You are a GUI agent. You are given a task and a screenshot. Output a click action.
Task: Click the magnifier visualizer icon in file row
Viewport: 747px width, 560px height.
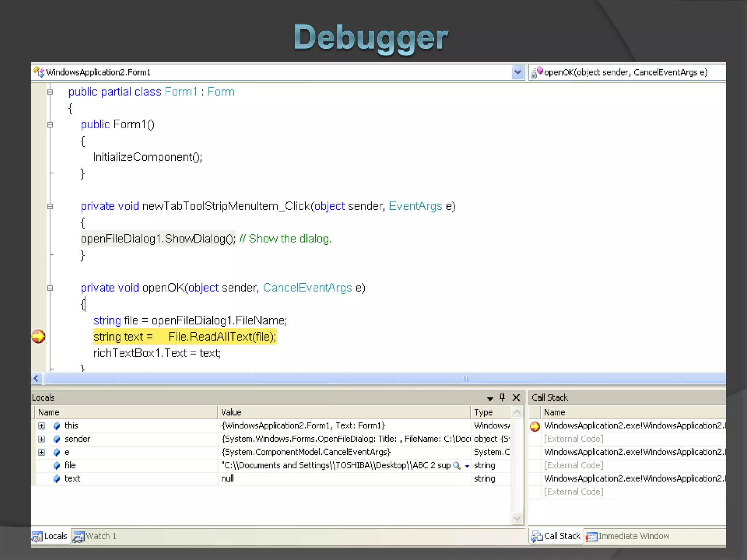456,466
